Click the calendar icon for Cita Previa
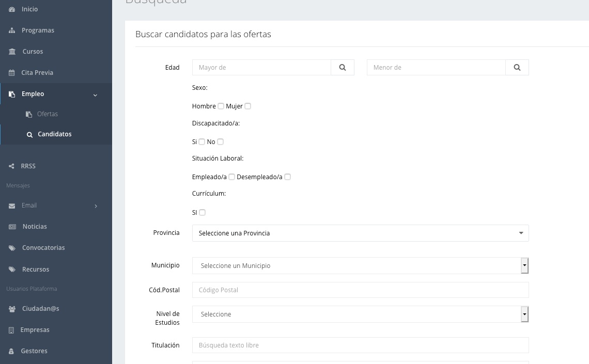This screenshot has width=589, height=364. 12,73
